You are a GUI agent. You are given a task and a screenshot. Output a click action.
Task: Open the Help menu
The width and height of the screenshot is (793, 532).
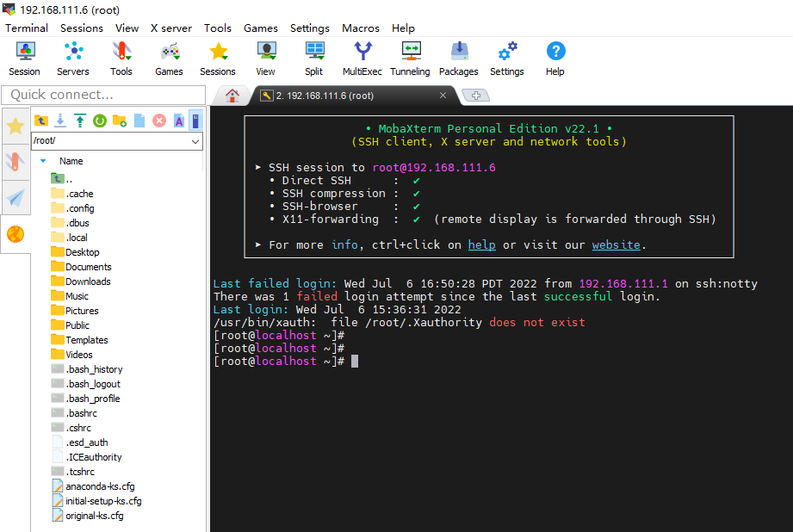403,28
